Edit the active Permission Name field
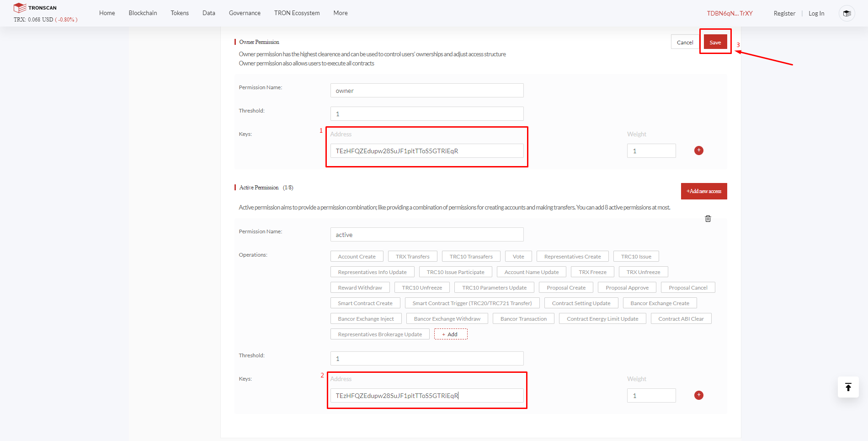 [x=427, y=235]
